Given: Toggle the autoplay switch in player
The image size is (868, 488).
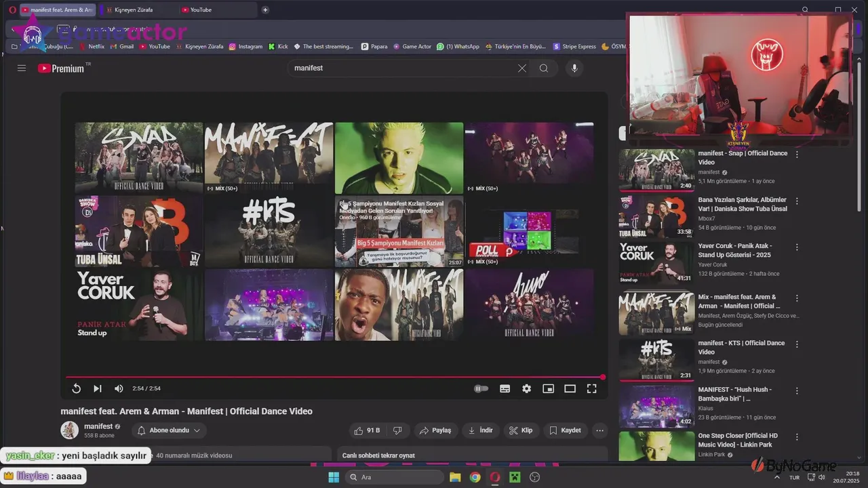Looking at the screenshot, I should click(481, 388).
